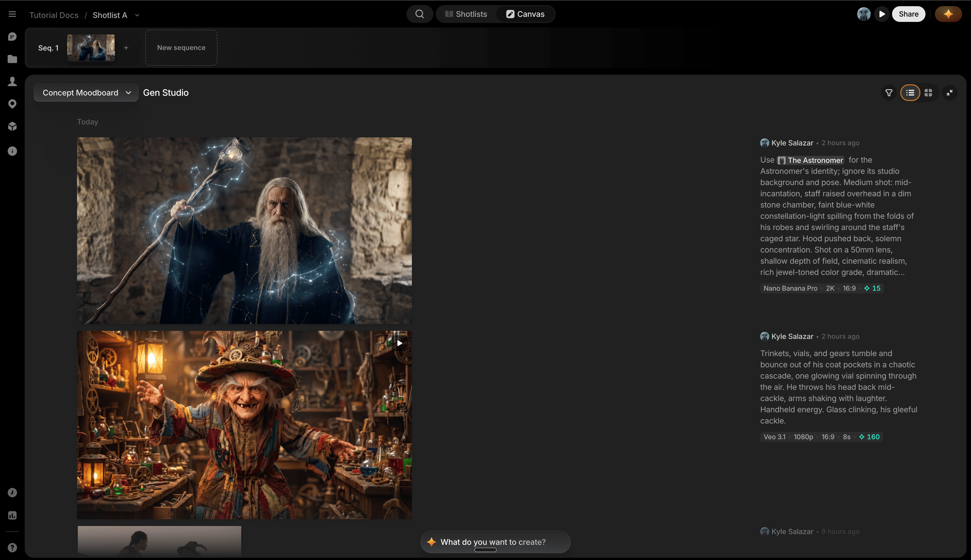This screenshot has width=971, height=560.
Task: Click the 1080p resolution label
Action: (x=803, y=437)
